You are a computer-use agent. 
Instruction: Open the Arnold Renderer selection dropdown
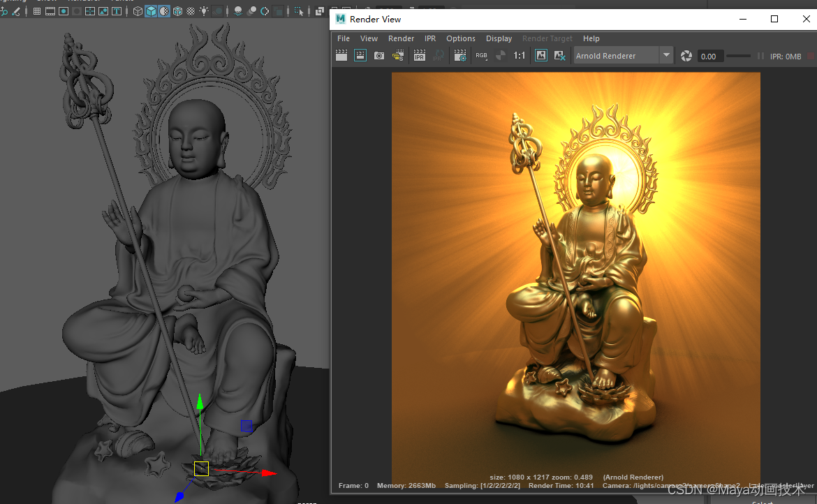pyautogui.click(x=623, y=55)
